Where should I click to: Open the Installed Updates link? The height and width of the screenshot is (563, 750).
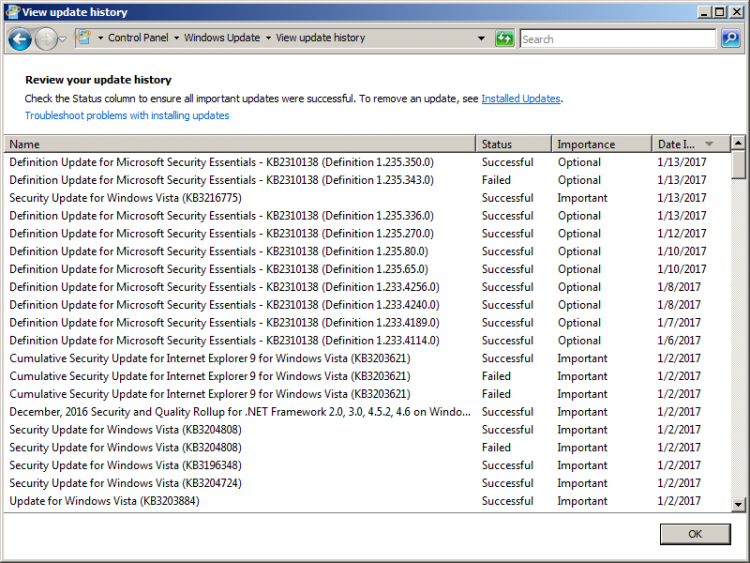(520, 99)
